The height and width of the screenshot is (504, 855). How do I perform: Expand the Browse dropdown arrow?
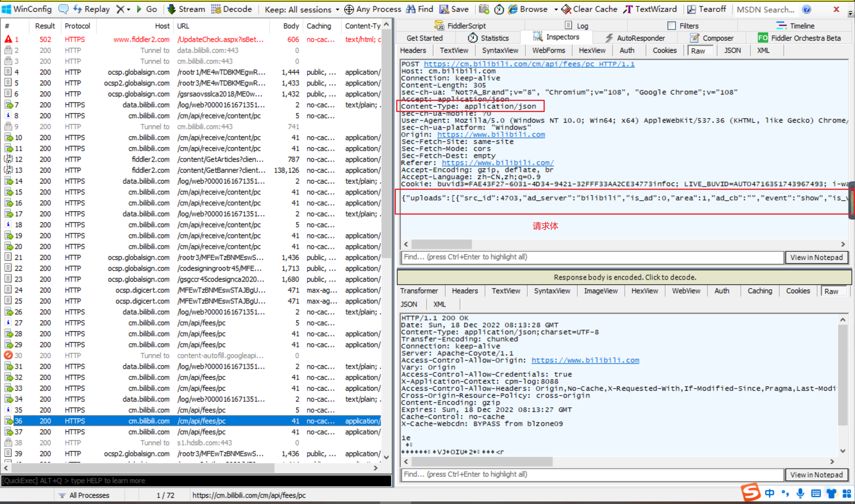pyautogui.click(x=556, y=9)
